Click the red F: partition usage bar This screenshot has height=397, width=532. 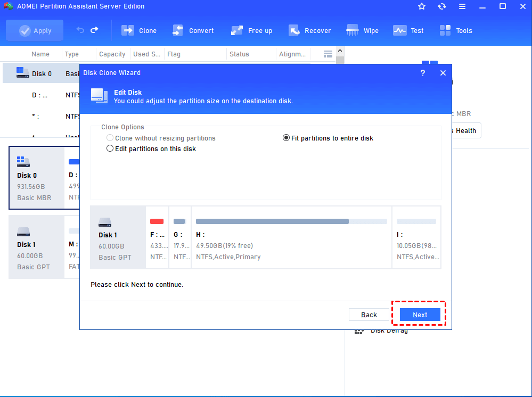[x=157, y=221]
